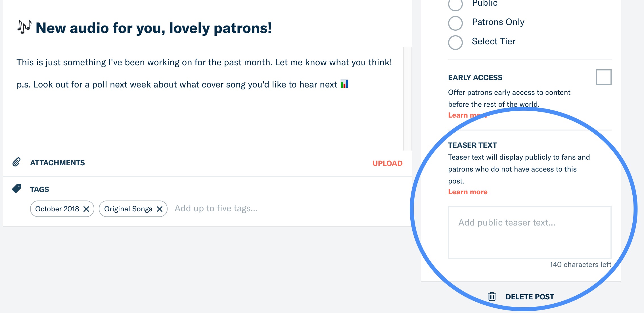The height and width of the screenshot is (313, 644).
Task: Click the post title text
Action: coord(154,28)
